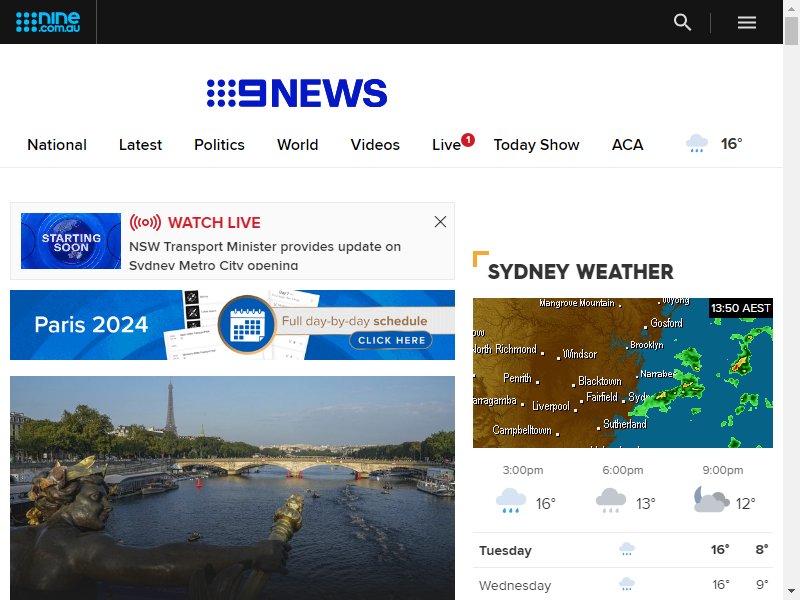
Task: Click the 6:00pm forecast time label
Action: coord(622,470)
